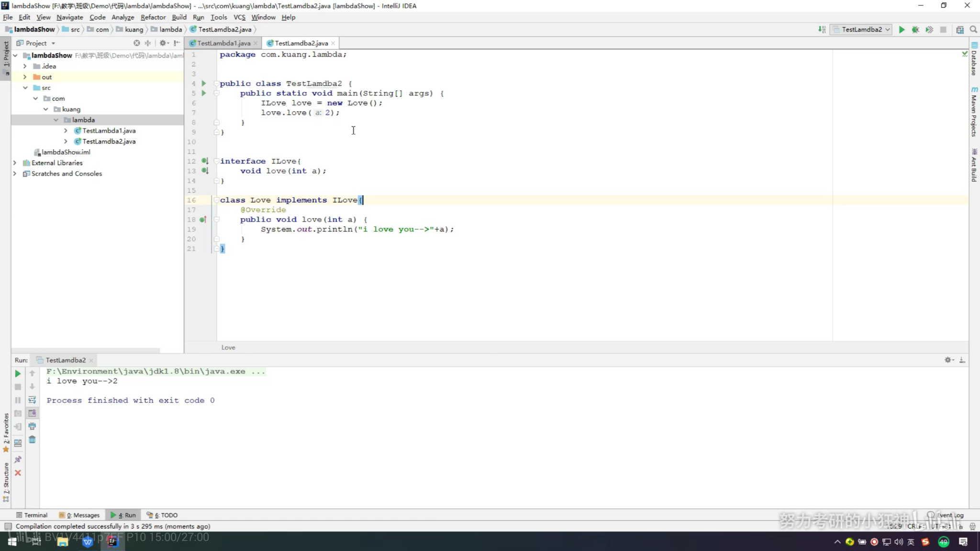Viewport: 980px width, 551px height.
Task: Expand the .idea folder
Action: pyautogui.click(x=25, y=66)
